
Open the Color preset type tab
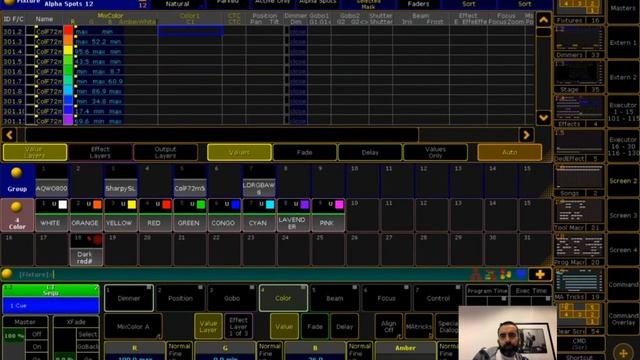point(283,298)
